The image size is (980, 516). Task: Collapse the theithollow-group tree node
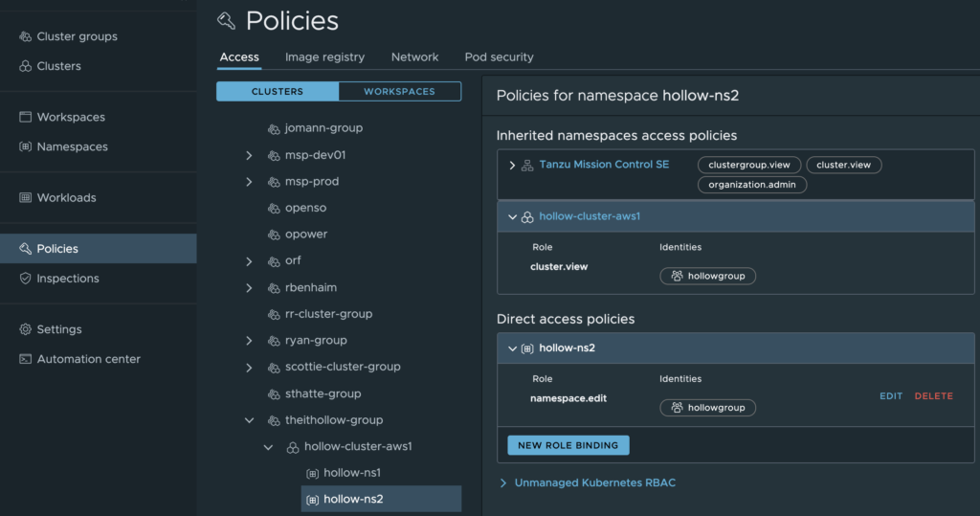click(x=249, y=420)
